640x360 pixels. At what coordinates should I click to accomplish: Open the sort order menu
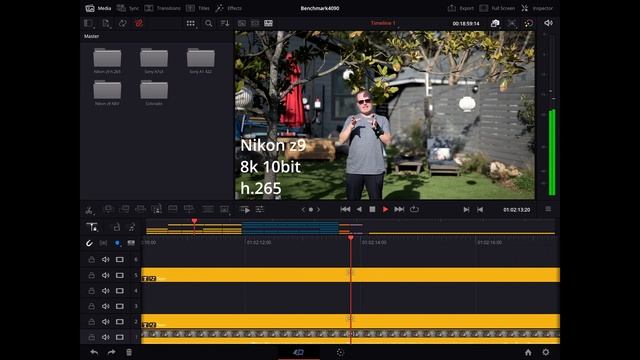coord(225,23)
